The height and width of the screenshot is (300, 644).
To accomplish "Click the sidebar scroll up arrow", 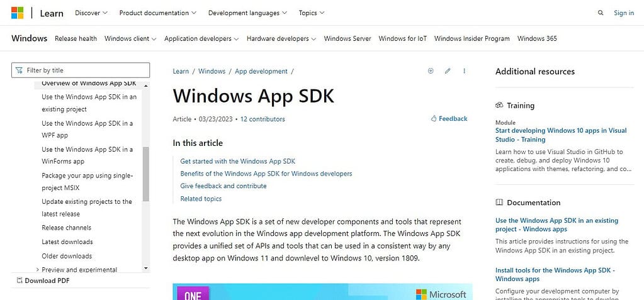I will [146, 85].
